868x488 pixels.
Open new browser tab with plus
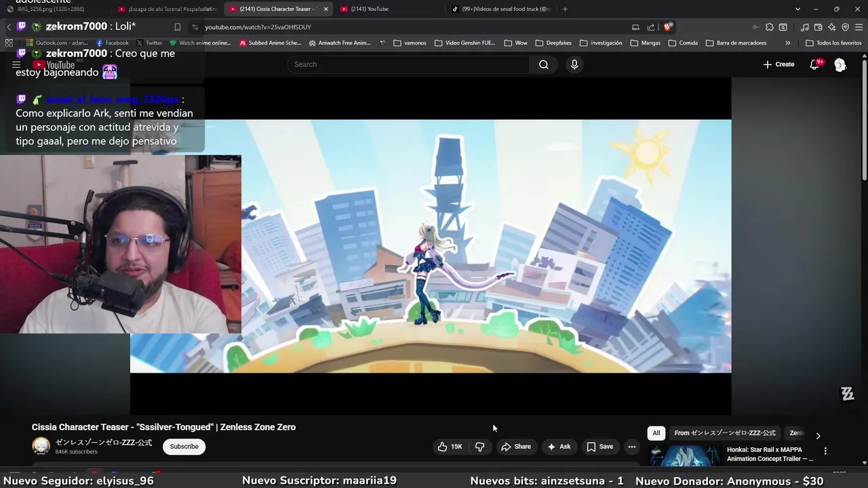pyautogui.click(x=565, y=9)
